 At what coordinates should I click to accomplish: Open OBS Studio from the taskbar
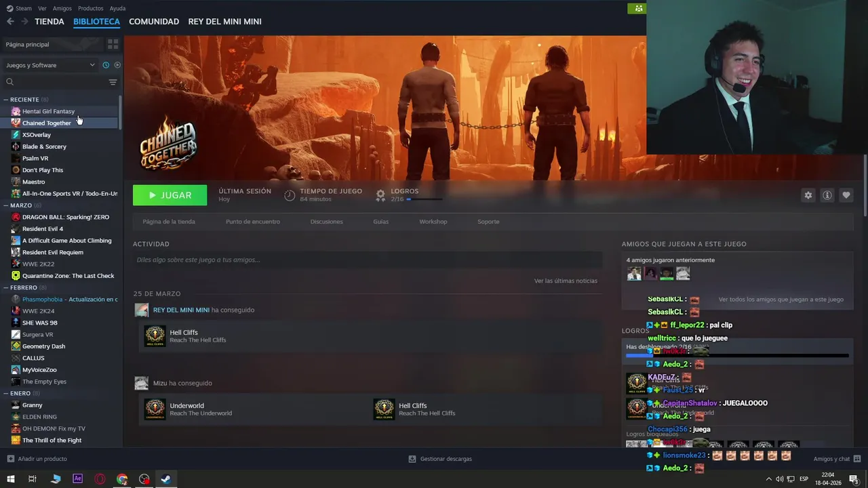[144, 479]
